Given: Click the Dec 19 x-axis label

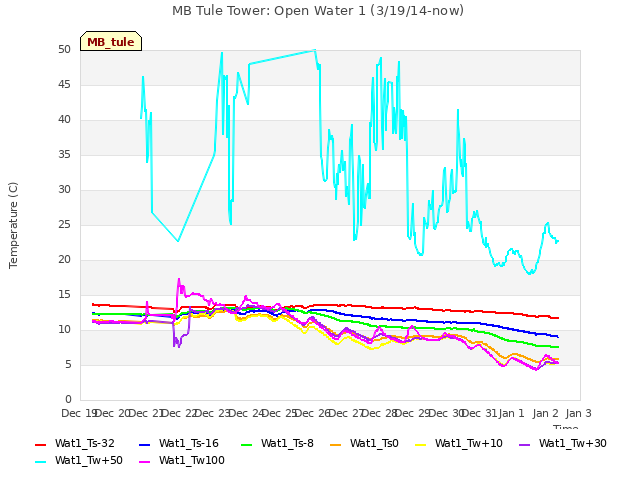Looking at the screenshot, I should point(79,414).
